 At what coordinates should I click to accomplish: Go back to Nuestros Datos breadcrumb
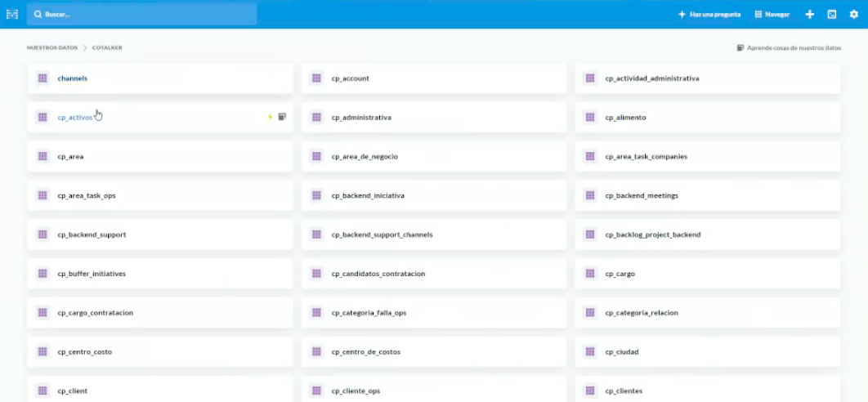tap(52, 47)
